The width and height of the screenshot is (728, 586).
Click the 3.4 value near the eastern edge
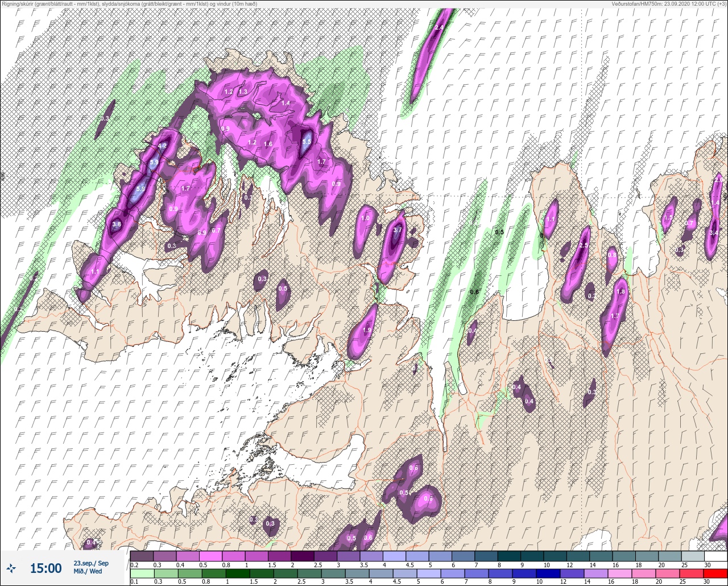(714, 233)
